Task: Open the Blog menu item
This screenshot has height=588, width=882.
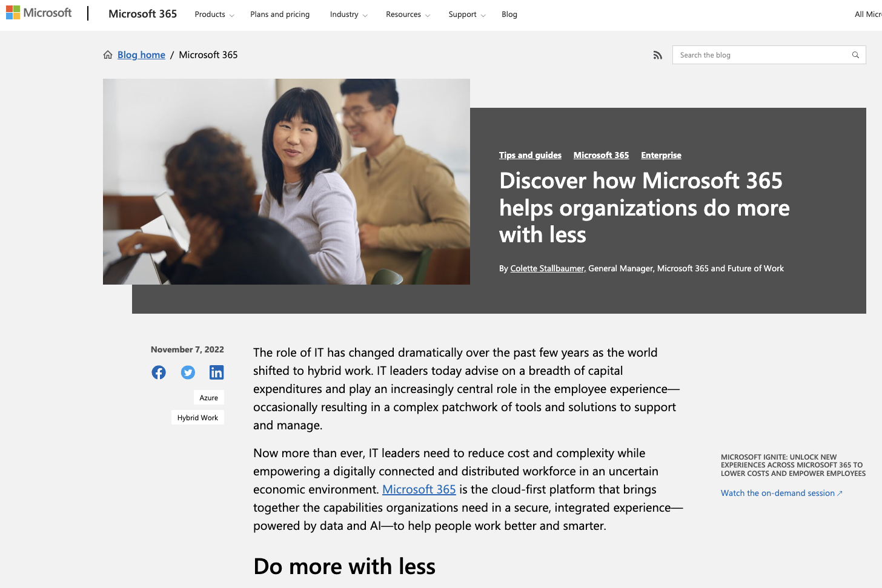Action: point(509,15)
